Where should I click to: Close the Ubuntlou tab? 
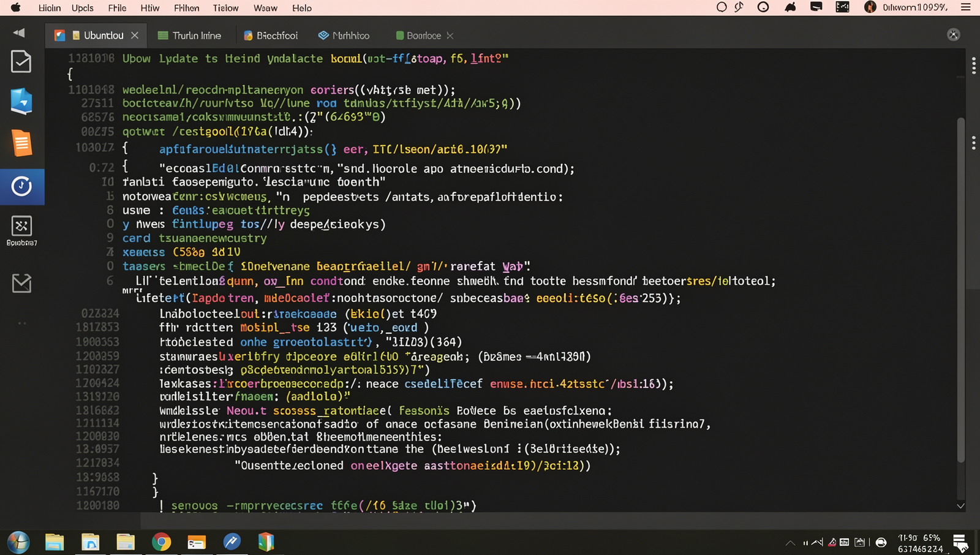[x=135, y=36]
